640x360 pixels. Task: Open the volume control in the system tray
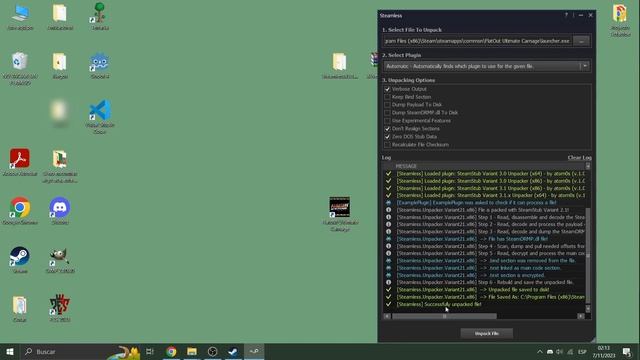(560, 351)
